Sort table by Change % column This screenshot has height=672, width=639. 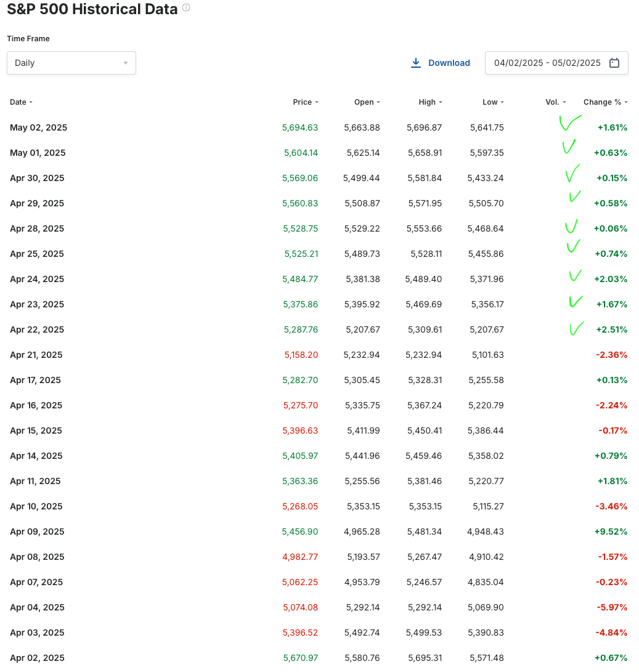point(605,102)
